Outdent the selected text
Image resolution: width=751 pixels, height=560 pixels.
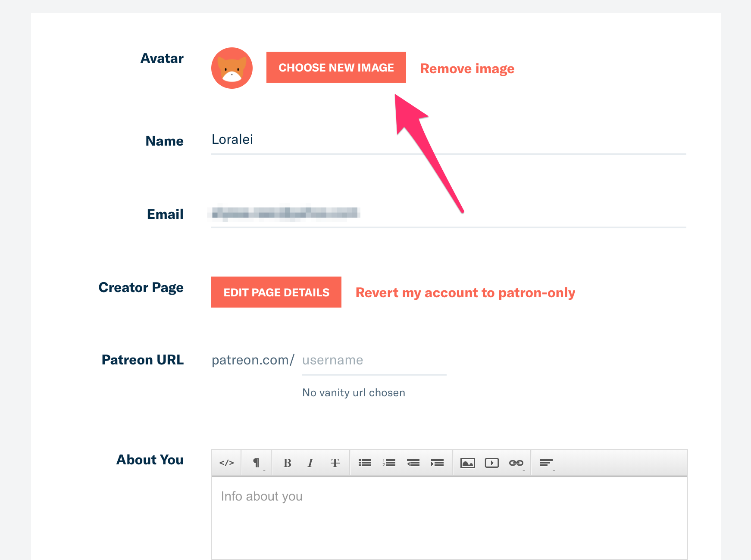(413, 463)
